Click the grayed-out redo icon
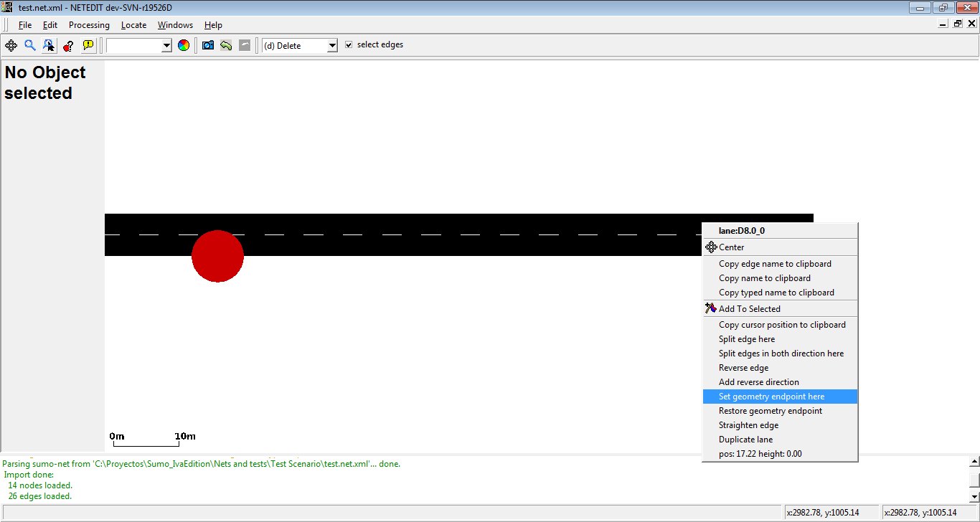Screen dimensions: 980x522 (x=245, y=45)
